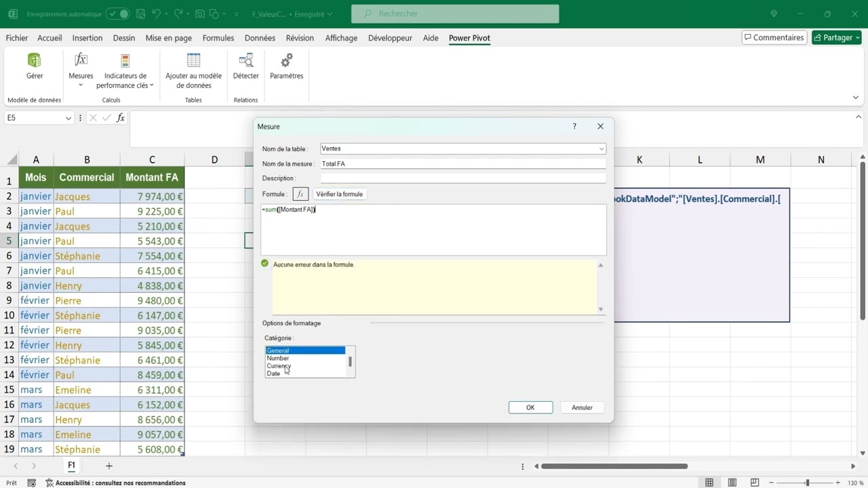Open the Mesures fx ribbon icon

point(81,60)
